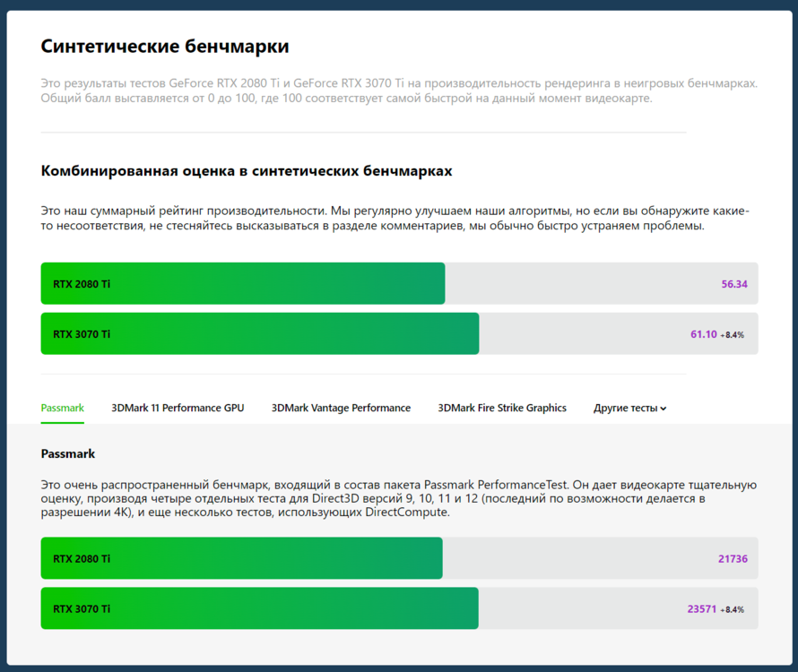Click the RTX 2080 Ti label in Passmark
Image resolution: width=798 pixels, height=672 pixels.
coord(82,558)
